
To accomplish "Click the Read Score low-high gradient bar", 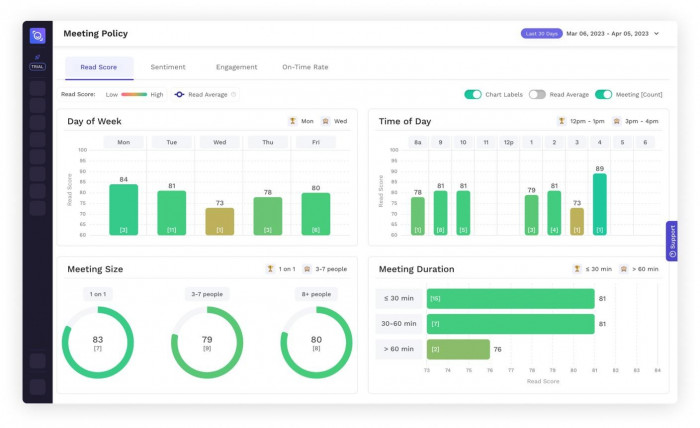I will 134,95.
